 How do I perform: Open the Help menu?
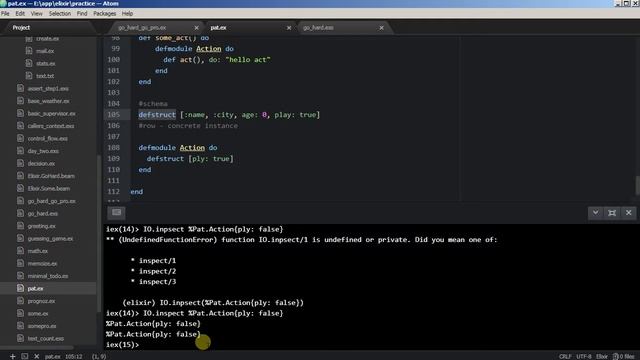click(x=127, y=13)
